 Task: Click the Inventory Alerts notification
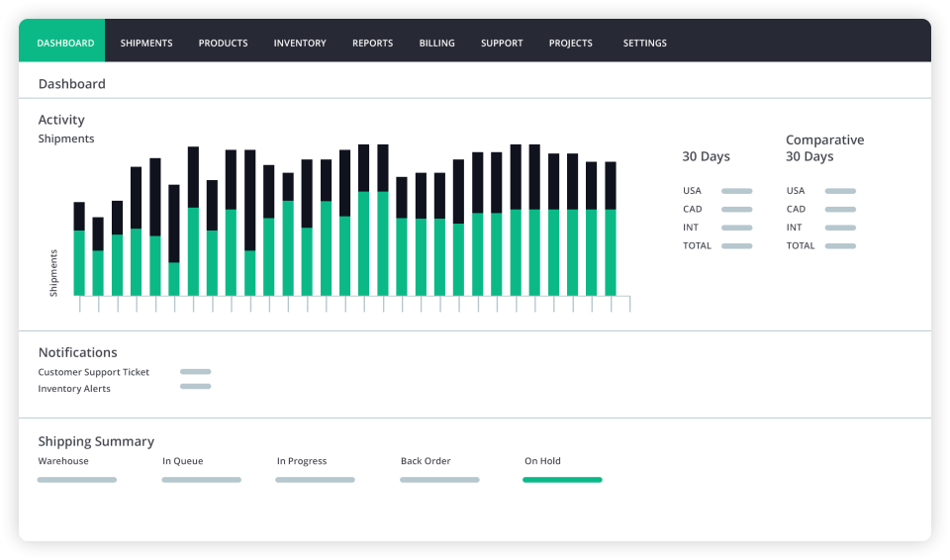click(74, 389)
